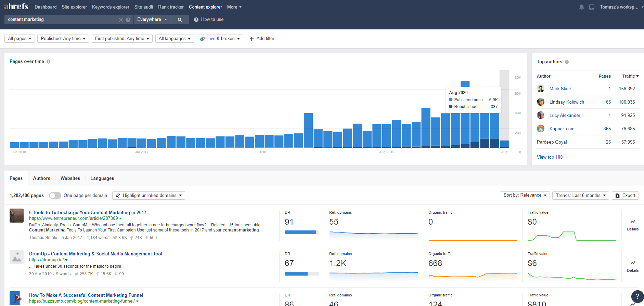Open Sort by: Relevance dropdown
Image resolution: width=644 pixels, height=306 pixels.
tap(525, 195)
